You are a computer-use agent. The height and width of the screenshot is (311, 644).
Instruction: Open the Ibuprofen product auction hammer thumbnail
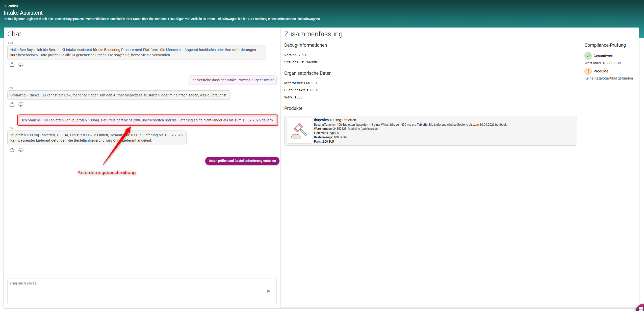(x=299, y=131)
